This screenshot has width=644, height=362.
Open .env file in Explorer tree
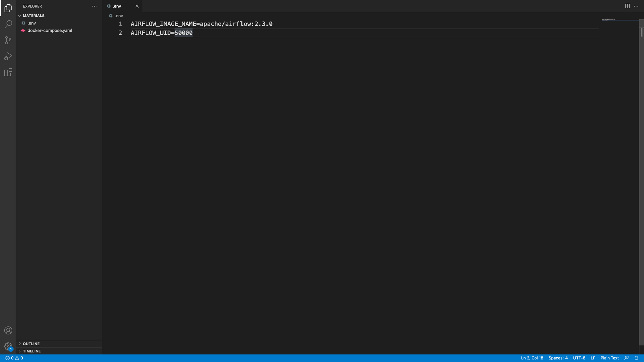click(59, 23)
